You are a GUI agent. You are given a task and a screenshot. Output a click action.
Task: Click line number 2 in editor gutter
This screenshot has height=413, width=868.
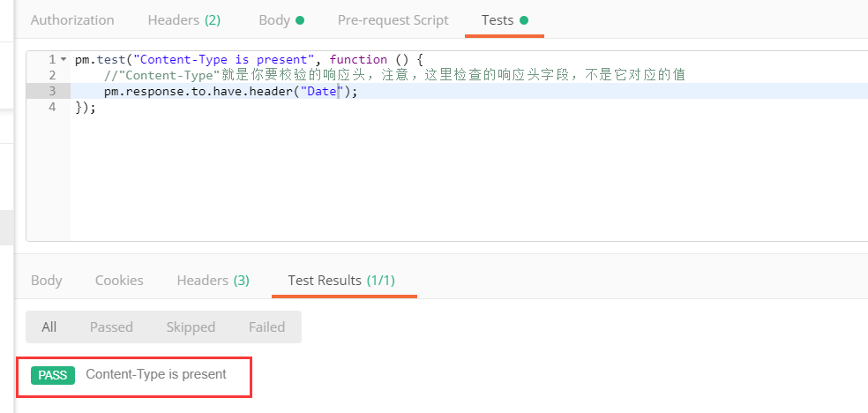[53, 75]
